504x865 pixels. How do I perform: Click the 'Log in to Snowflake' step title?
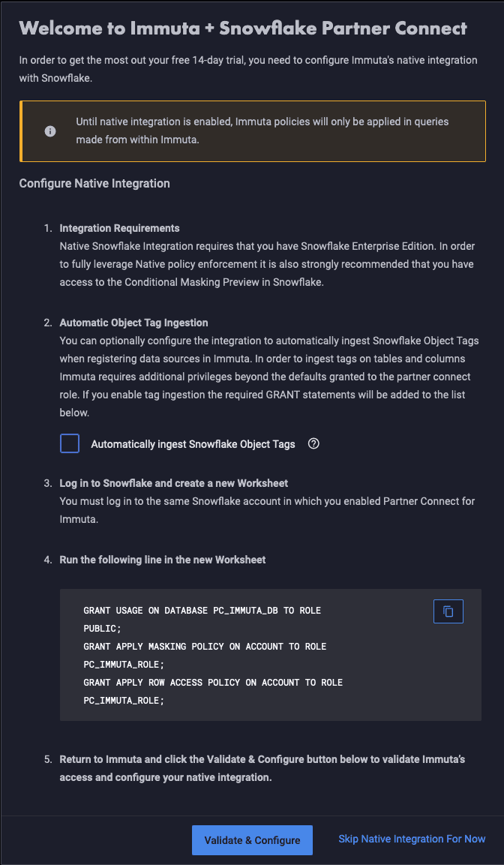pyautogui.click(x=174, y=483)
